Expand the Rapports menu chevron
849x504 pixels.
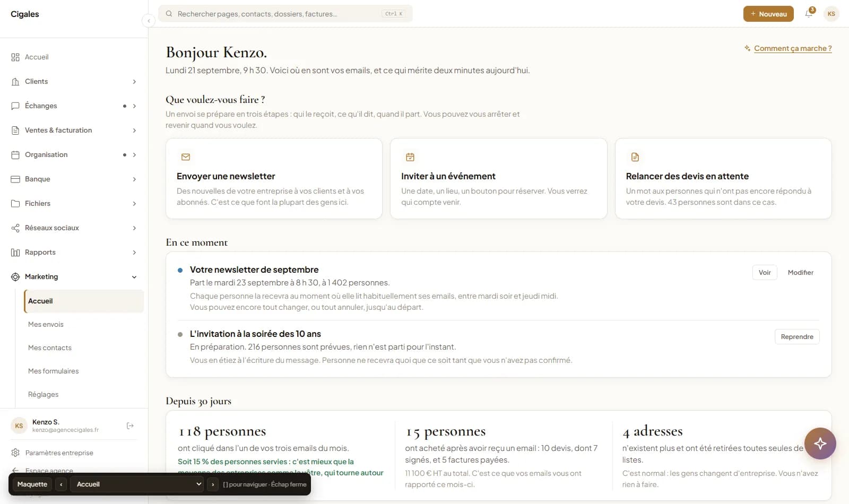pos(134,253)
